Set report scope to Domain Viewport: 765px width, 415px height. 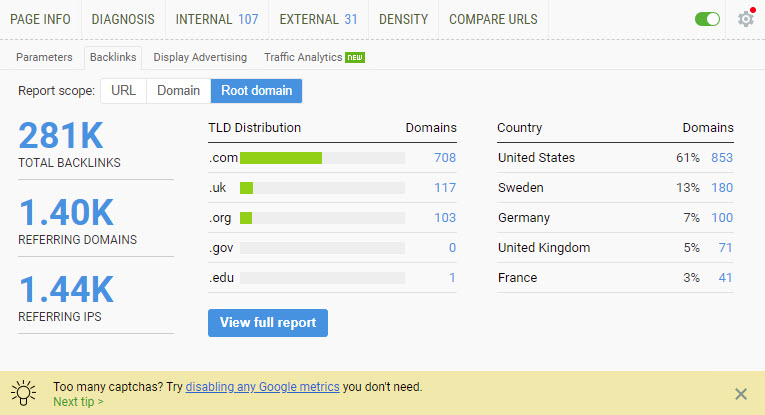pos(178,91)
